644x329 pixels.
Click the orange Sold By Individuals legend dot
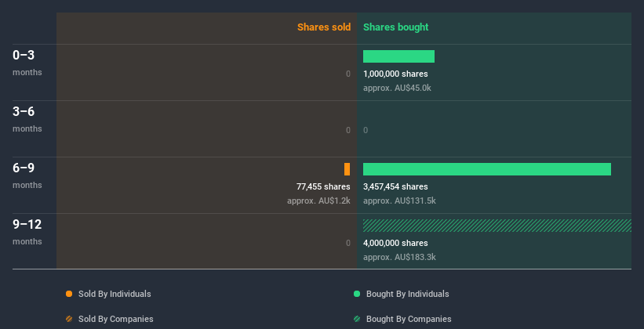click(69, 294)
